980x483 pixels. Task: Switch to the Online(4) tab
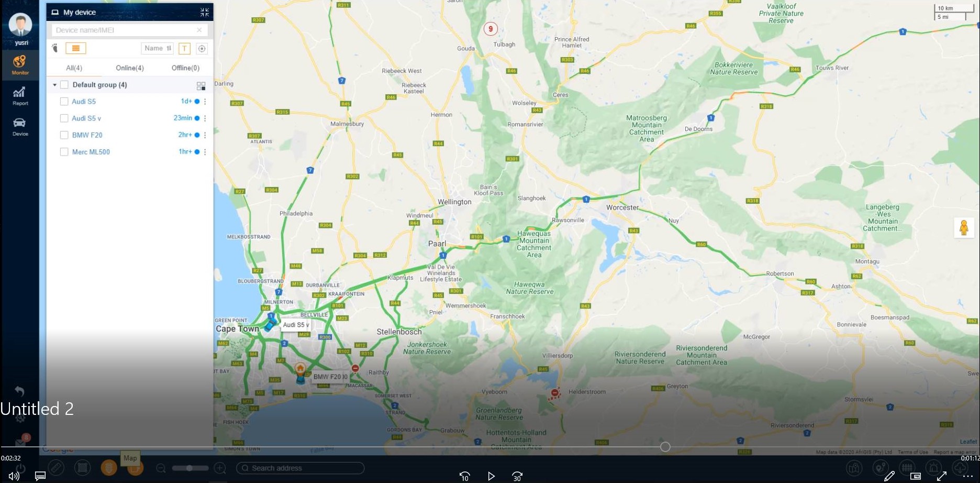tap(130, 68)
